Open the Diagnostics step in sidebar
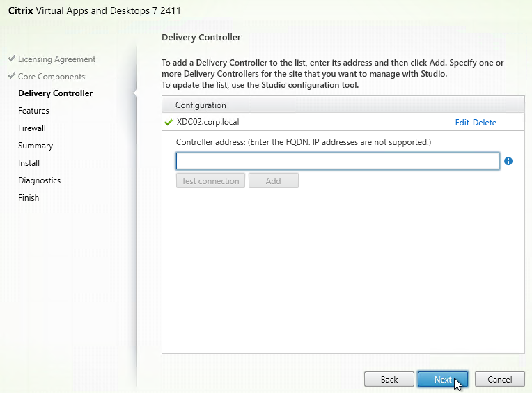 click(40, 180)
